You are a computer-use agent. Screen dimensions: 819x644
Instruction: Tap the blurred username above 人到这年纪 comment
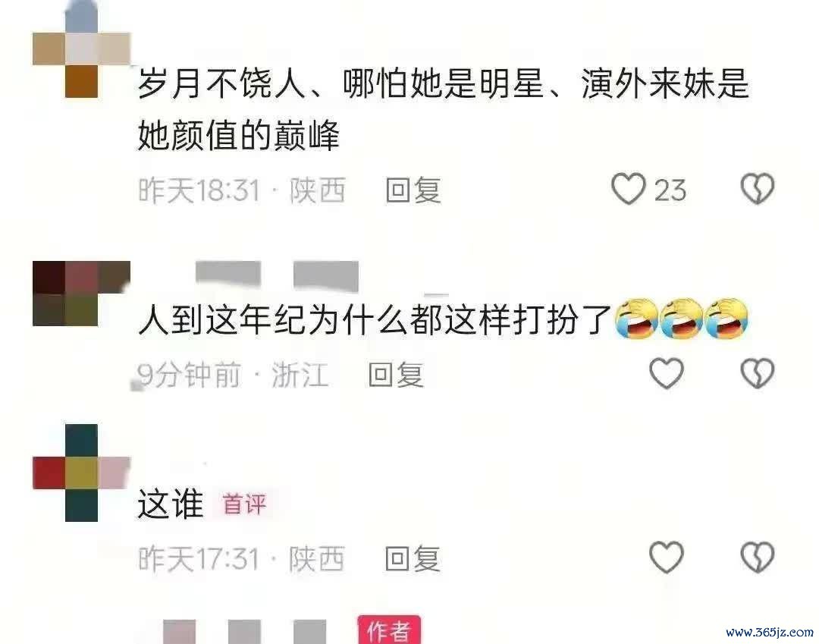(x=277, y=275)
